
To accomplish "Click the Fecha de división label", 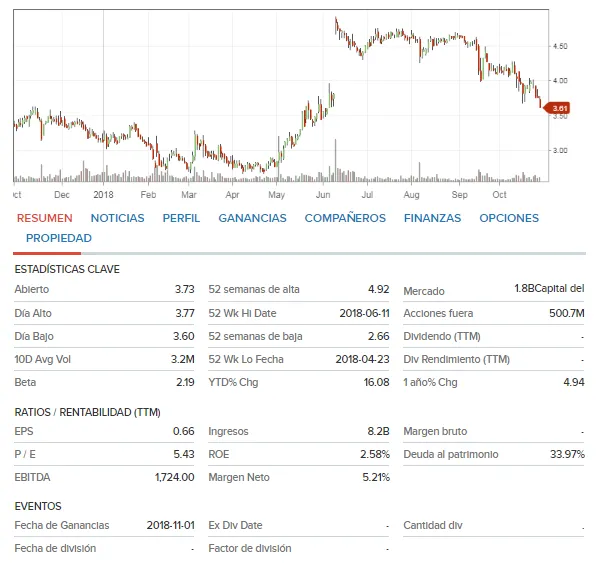I will coord(55,548).
